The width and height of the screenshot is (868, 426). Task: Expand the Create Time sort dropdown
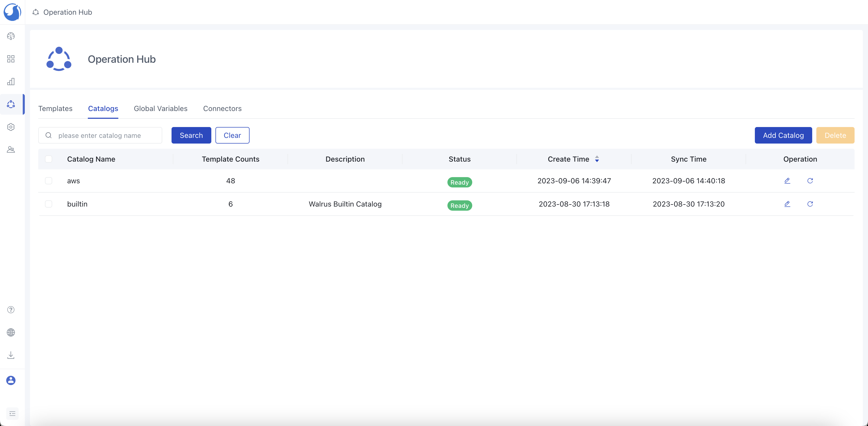[x=597, y=159]
